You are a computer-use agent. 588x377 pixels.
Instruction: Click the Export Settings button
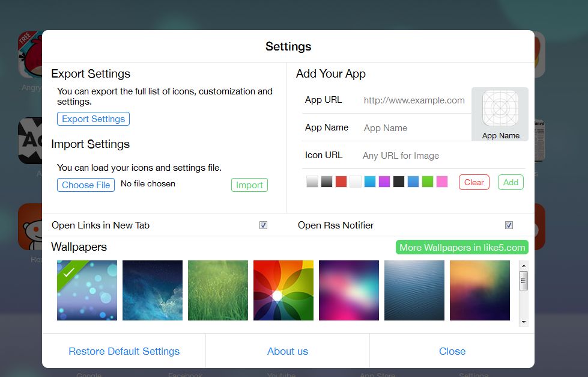93,118
